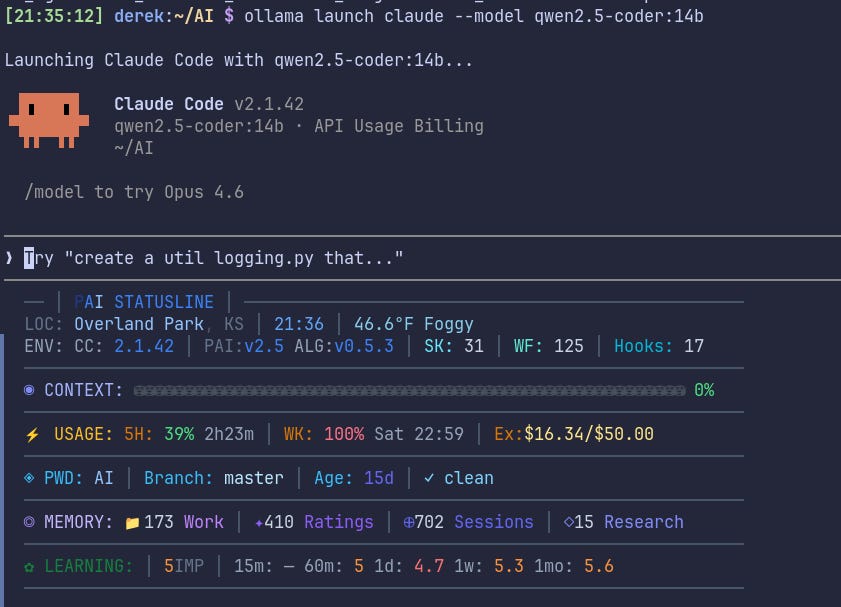Screen dimensions: 841x607
Task: Click '410 Ratings' memory count
Action: click(319, 522)
